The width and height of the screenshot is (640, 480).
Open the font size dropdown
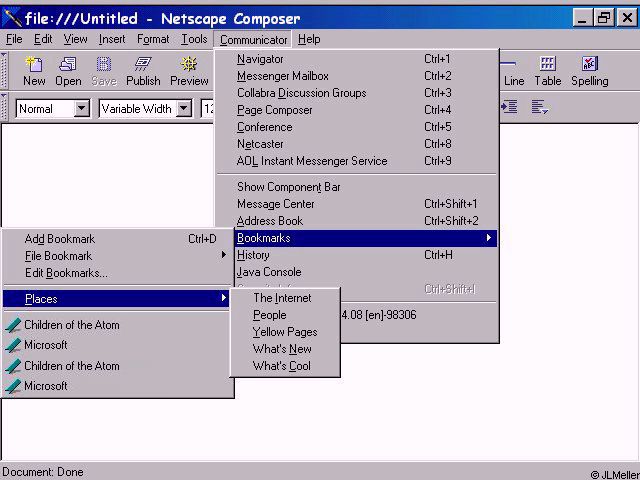click(207, 109)
